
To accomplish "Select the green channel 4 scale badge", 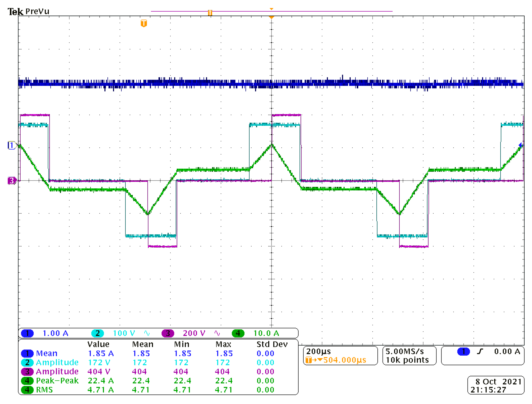I will coord(238,333).
